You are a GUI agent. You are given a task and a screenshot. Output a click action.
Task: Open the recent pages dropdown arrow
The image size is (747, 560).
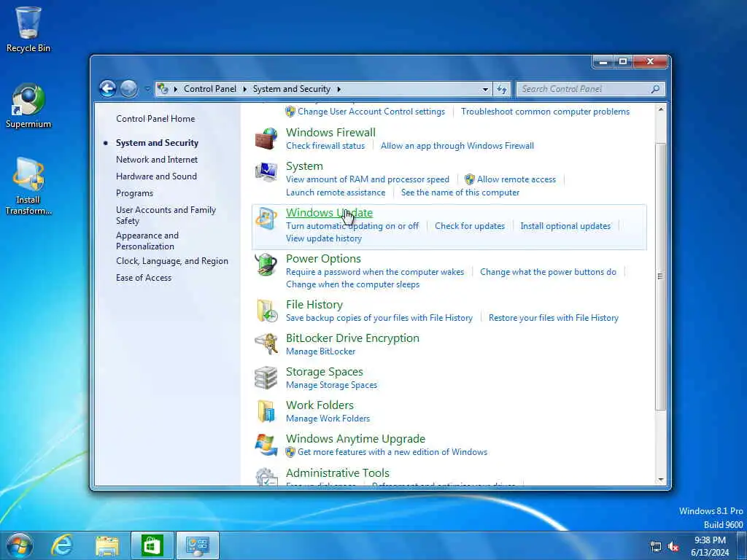pyautogui.click(x=147, y=89)
